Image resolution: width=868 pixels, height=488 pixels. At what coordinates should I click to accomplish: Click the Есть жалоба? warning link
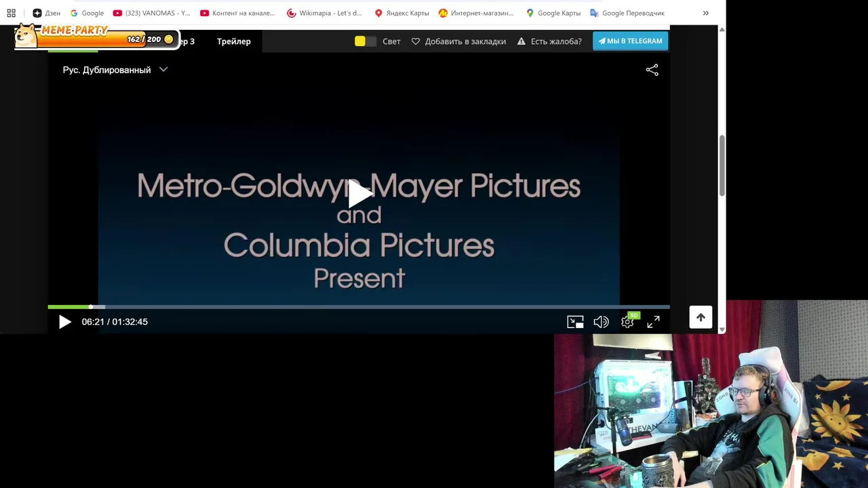pyautogui.click(x=549, y=41)
